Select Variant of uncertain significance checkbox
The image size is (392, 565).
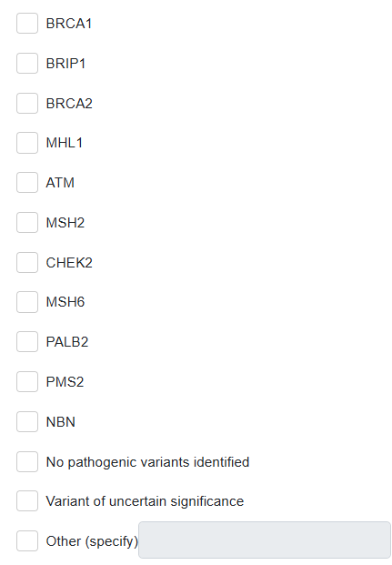(27, 501)
